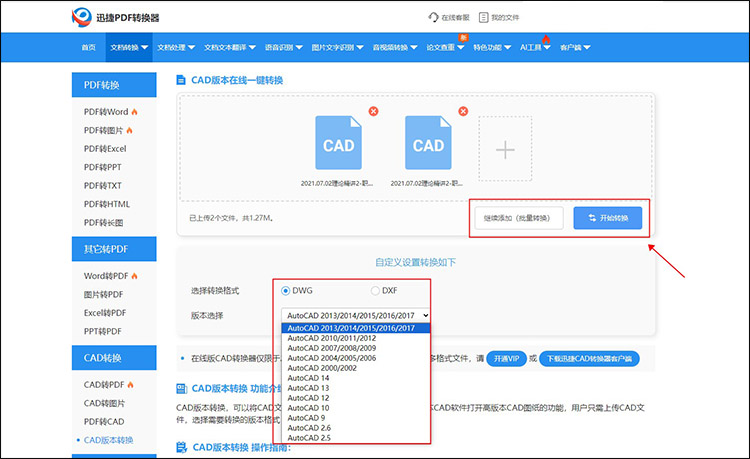
Task: Click the CAD转换 sidebar header
Action: 114,358
